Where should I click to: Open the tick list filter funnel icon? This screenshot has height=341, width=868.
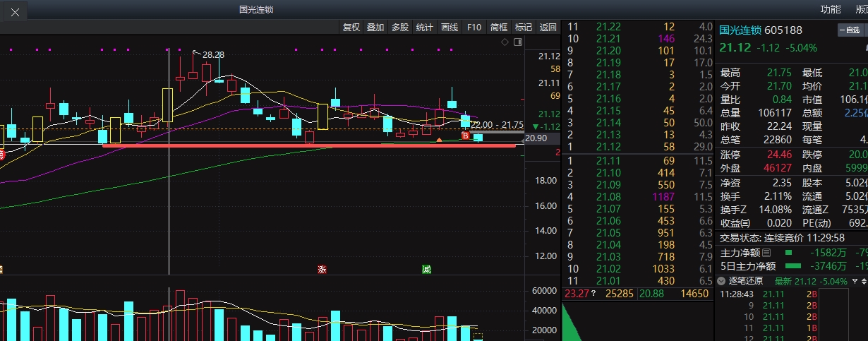tap(855, 281)
